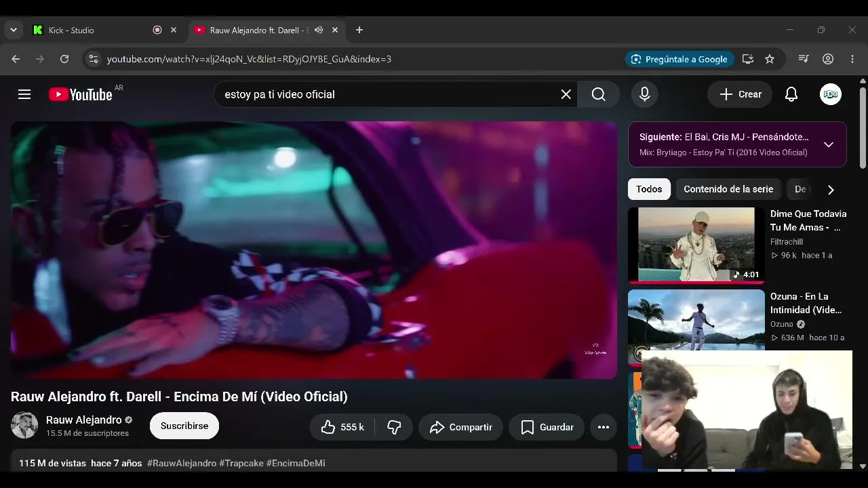Select the Todos filter chip
This screenshot has height=488, width=868.
point(649,189)
